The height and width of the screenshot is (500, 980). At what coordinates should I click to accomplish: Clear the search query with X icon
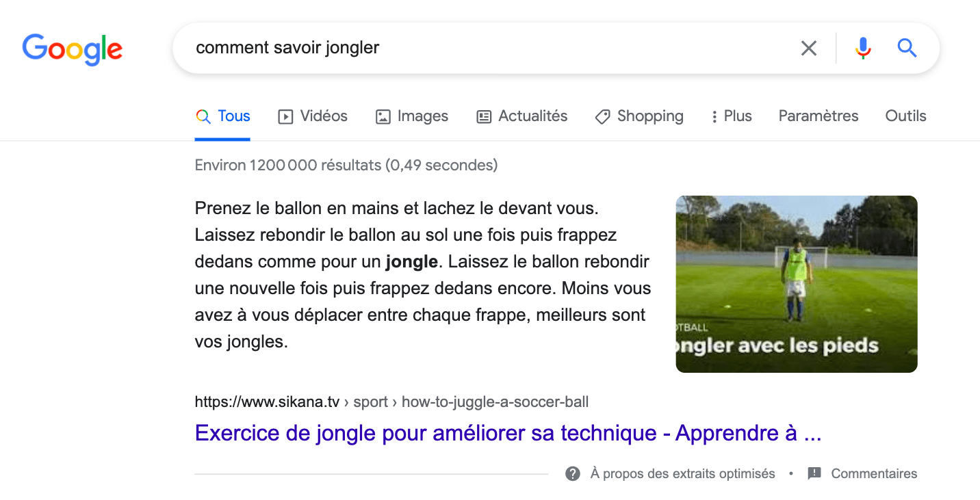tap(809, 48)
